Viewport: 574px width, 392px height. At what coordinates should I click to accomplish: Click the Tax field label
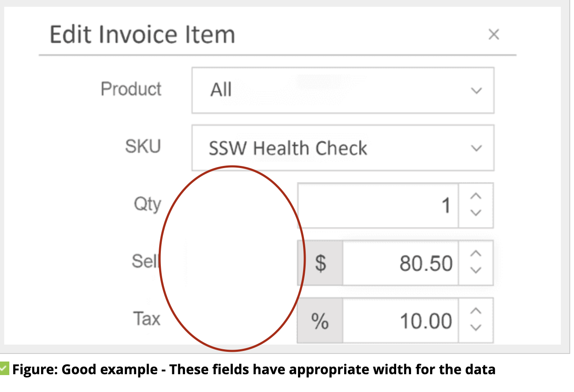pyautogui.click(x=146, y=319)
